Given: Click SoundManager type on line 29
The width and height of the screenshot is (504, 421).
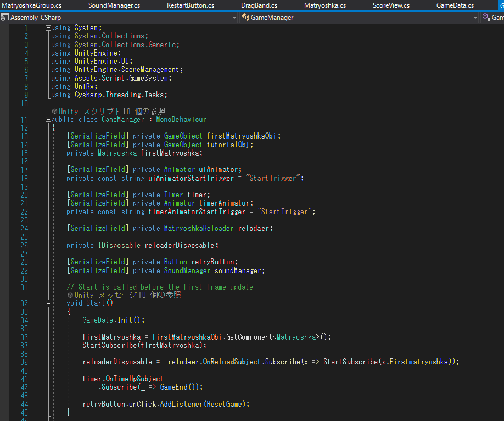Looking at the screenshot, I should (x=187, y=271).
